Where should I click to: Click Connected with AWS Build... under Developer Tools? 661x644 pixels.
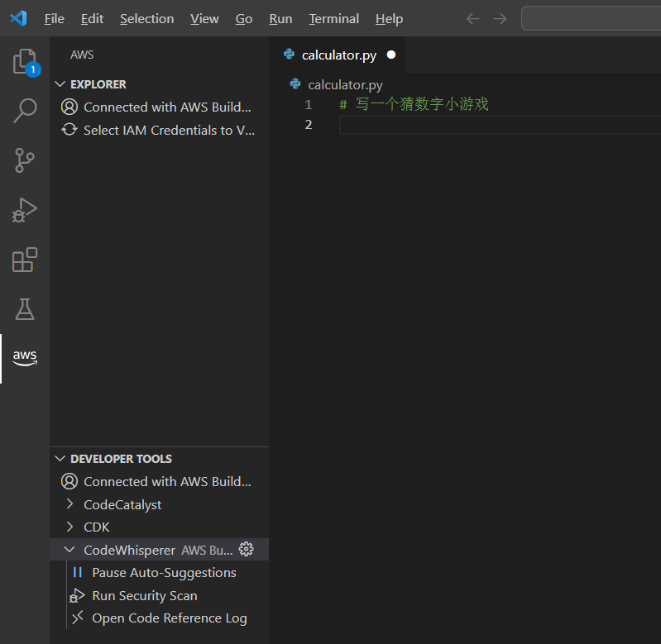(167, 481)
